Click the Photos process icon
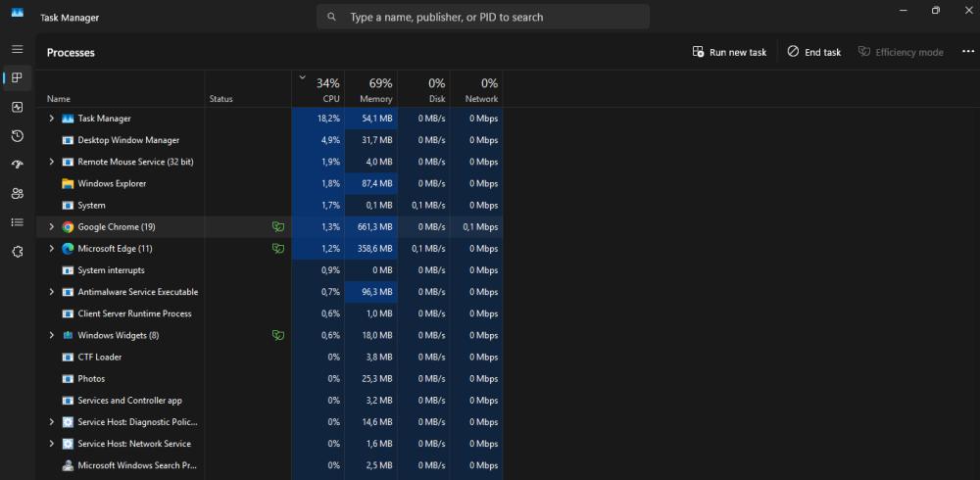This screenshot has width=980, height=480. (x=68, y=379)
